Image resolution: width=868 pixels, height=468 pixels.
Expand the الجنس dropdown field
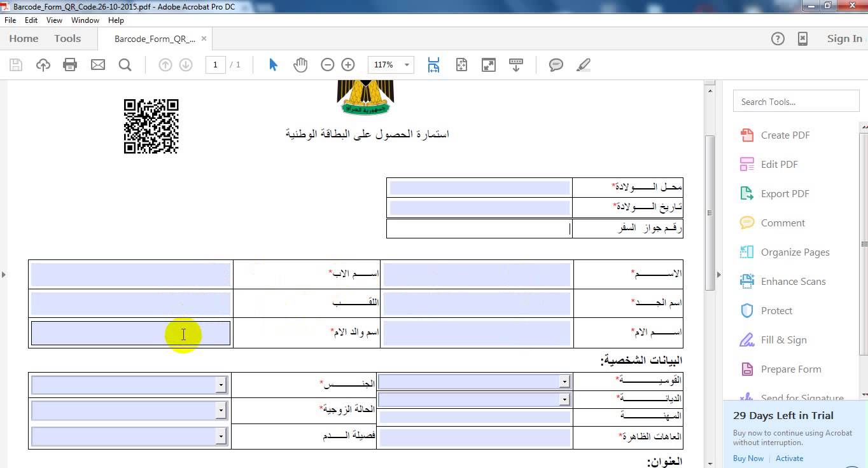[x=221, y=385]
